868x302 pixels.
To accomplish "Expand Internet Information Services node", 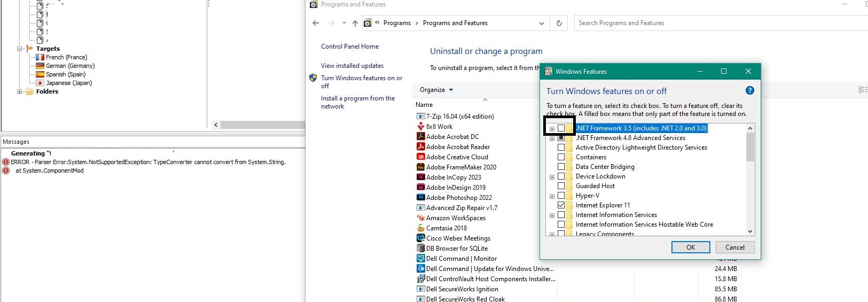I will click(x=552, y=215).
